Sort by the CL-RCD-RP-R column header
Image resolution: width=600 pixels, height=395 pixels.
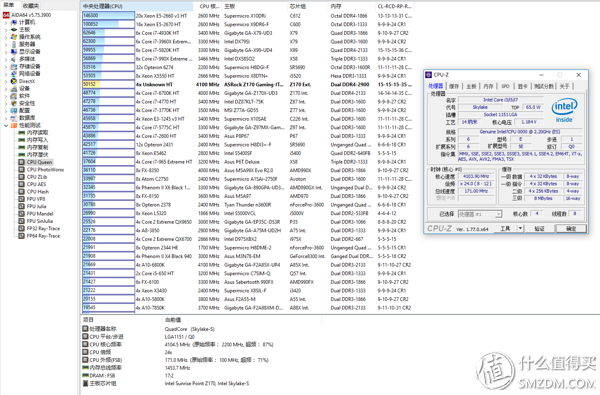click(x=395, y=7)
